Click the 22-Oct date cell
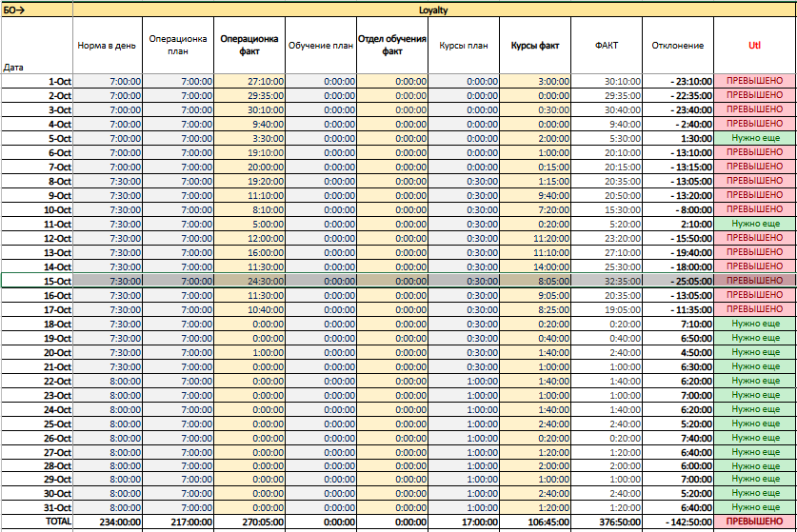This screenshot has width=797, height=532. coord(36,381)
